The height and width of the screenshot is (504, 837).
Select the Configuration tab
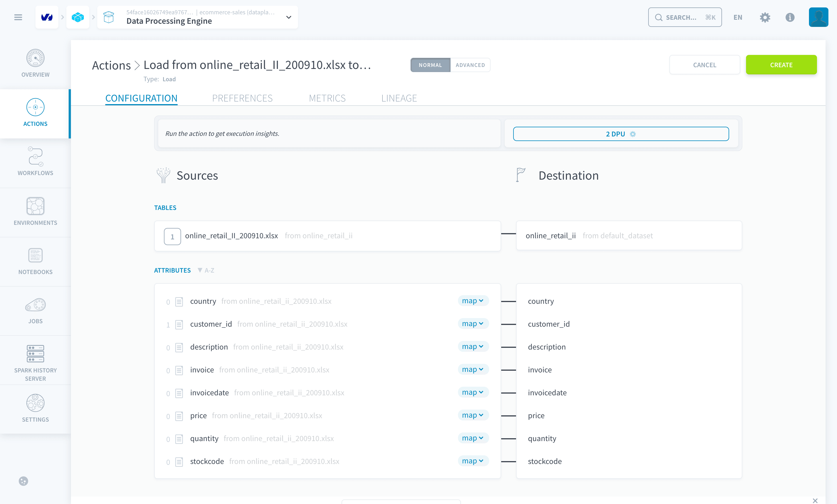[141, 98]
